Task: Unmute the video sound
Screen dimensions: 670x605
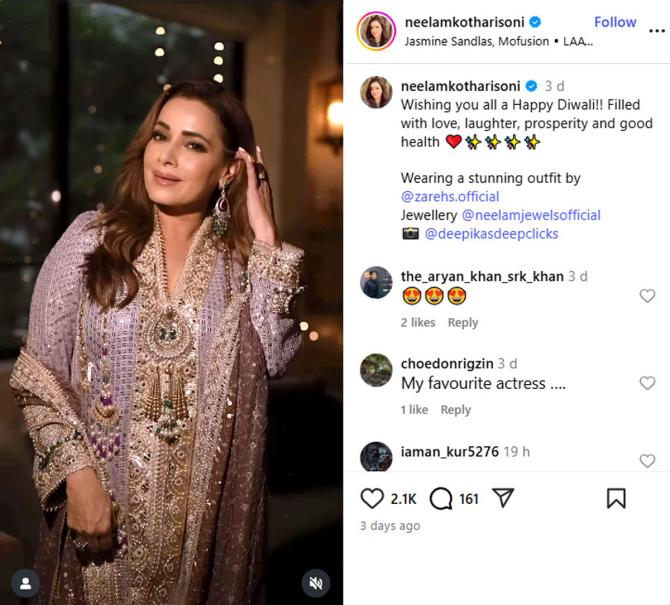Action: (x=316, y=582)
